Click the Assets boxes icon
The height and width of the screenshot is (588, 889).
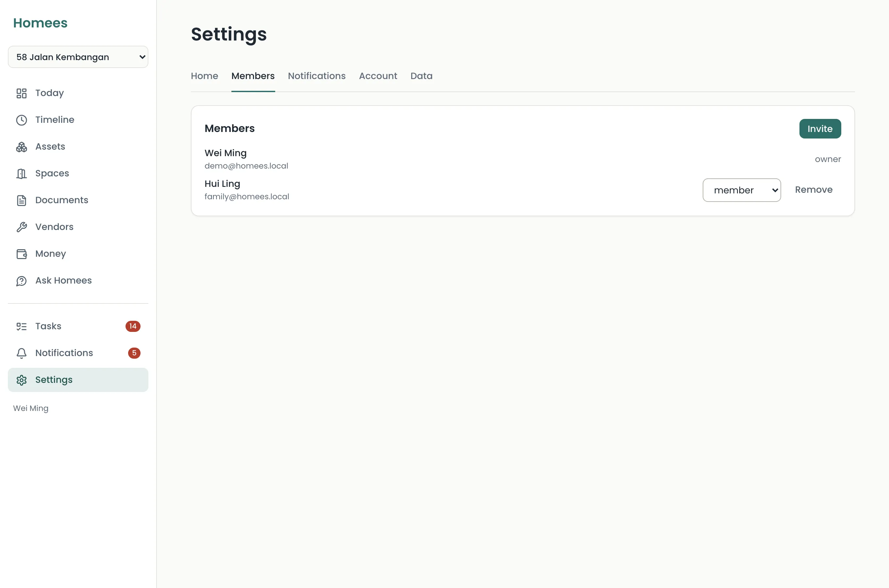(x=21, y=147)
